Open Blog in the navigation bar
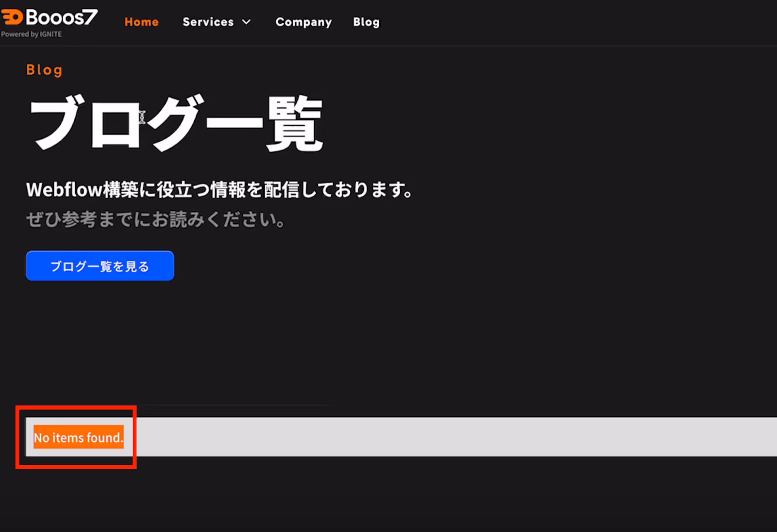The image size is (777, 532). tap(366, 22)
